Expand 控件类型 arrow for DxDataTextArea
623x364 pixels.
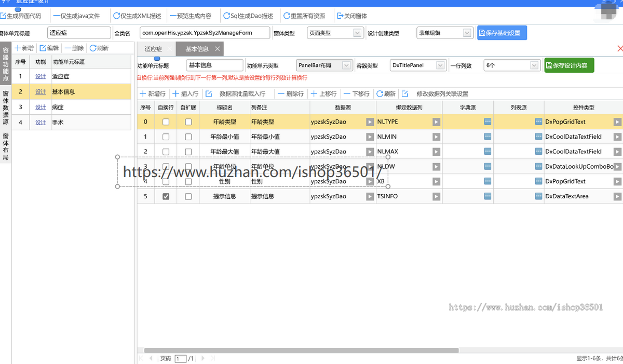click(x=617, y=197)
